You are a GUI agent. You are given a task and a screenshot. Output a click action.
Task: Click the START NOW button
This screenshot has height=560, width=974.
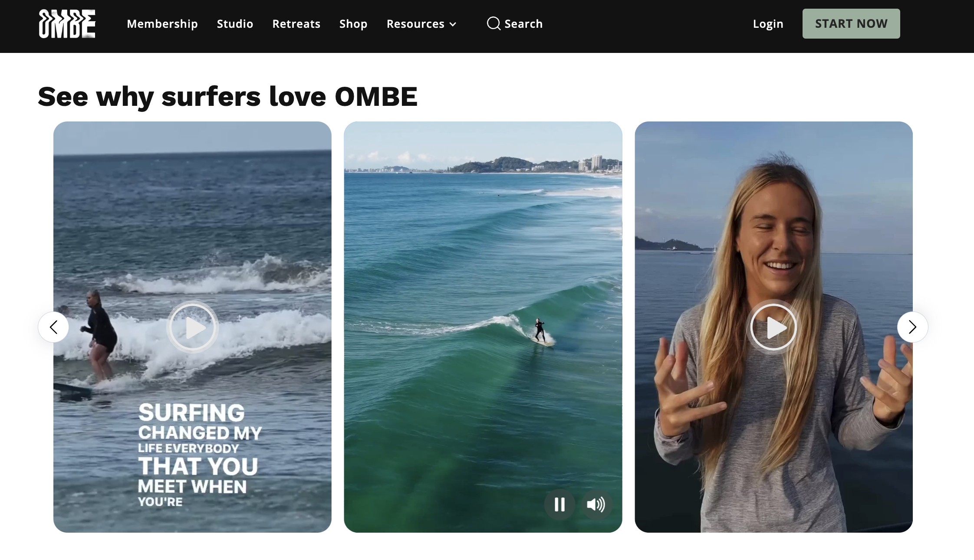coord(851,23)
